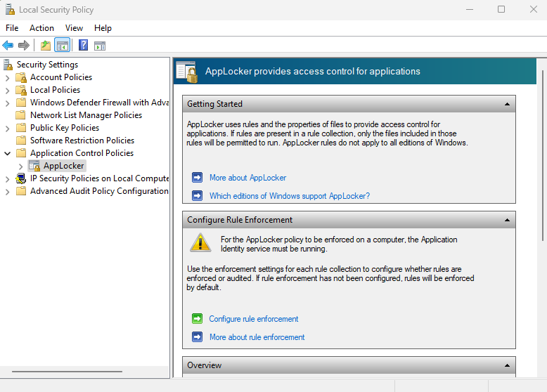
Task: Click the blue Help question mark icon
Action: pyautogui.click(x=83, y=46)
